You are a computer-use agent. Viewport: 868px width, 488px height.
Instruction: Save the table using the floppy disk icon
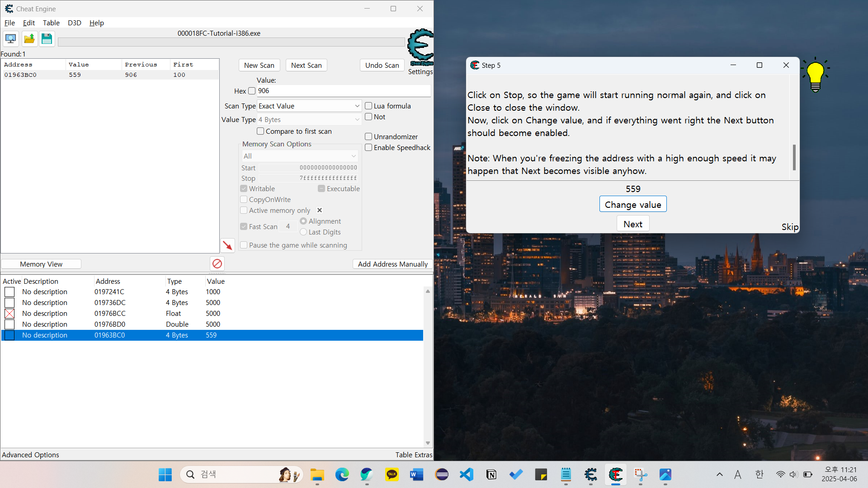pos(47,39)
